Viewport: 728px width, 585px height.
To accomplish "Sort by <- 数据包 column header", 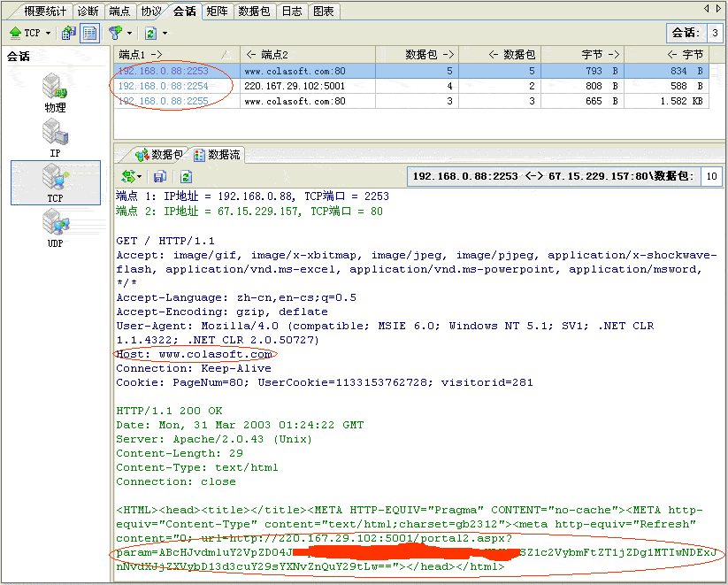I will [x=500, y=55].
